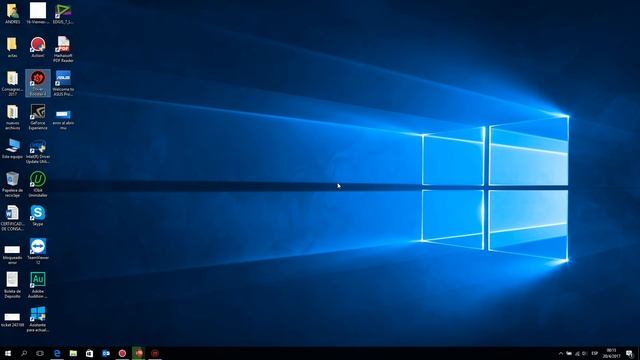Viewport: 640px width, 360px height.
Task: Open the Action Center notifications icon
Action: (630, 353)
